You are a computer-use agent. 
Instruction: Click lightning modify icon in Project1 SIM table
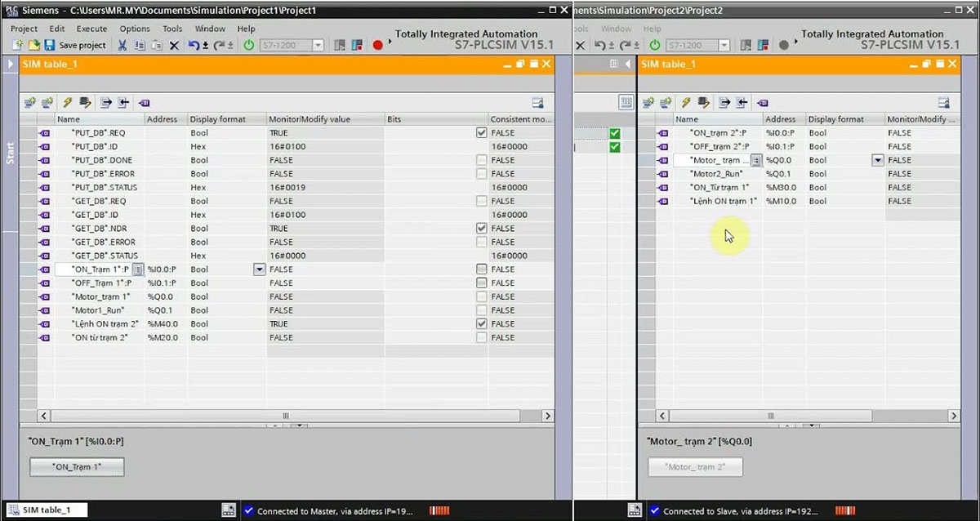click(x=68, y=103)
